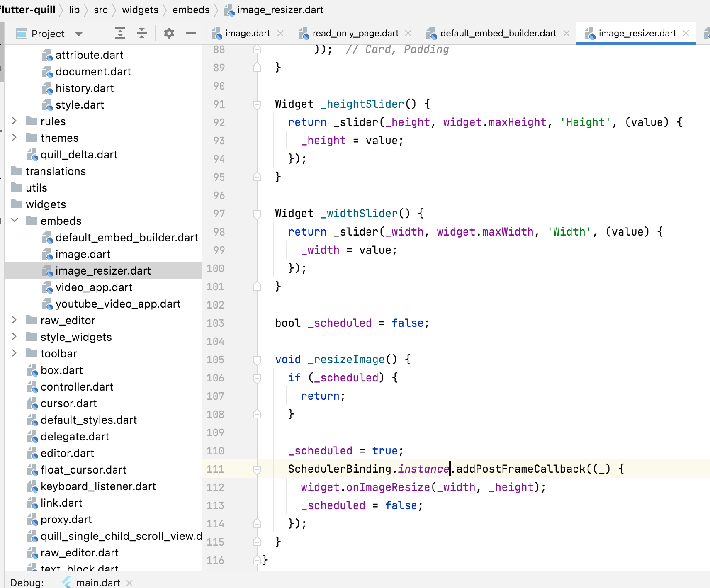Navigate to widgets in the breadcrumb bar
The image size is (710, 588).
[x=140, y=10]
